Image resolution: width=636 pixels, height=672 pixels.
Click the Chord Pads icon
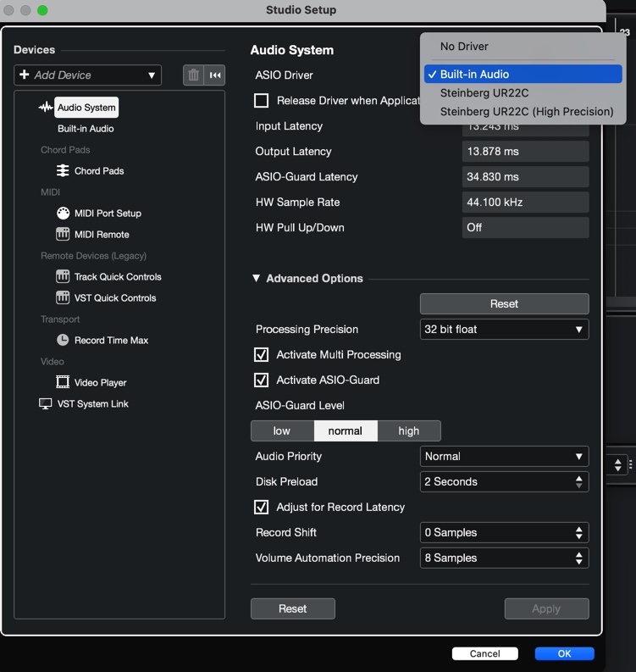[63, 170]
